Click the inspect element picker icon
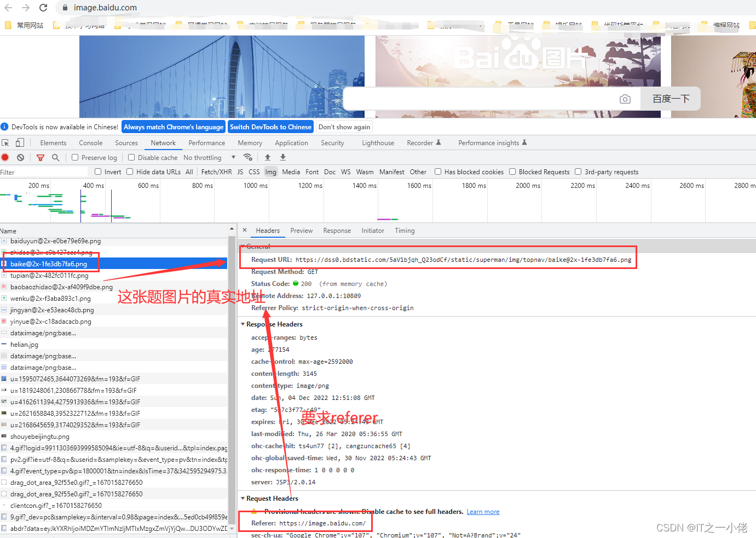756x538 pixels. point(6,142)
